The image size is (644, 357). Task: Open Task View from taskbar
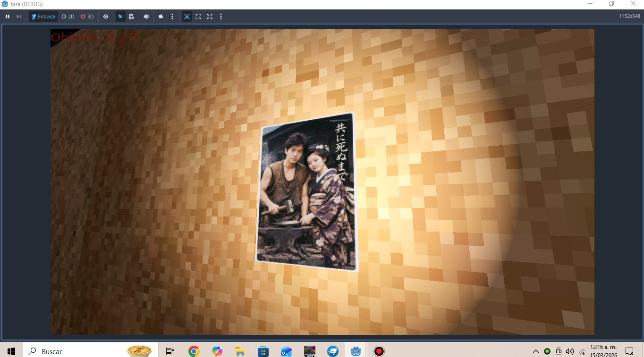[170, 351]
